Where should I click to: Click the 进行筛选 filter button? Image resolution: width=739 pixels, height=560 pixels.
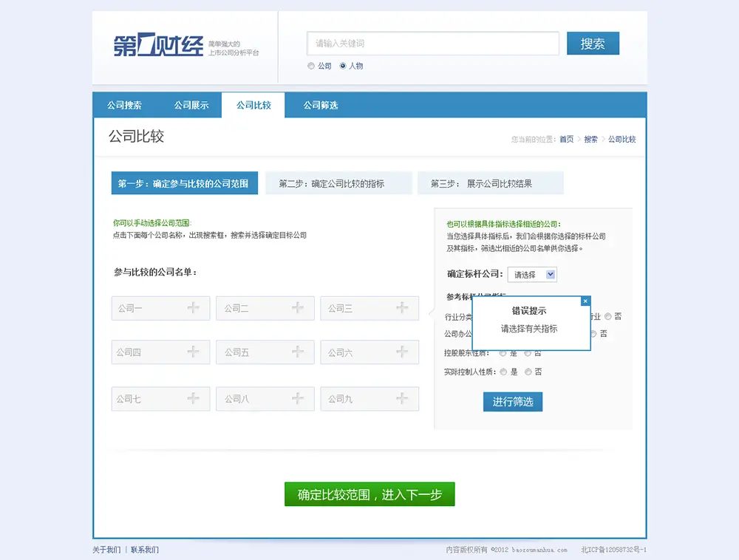coord(513,402)
